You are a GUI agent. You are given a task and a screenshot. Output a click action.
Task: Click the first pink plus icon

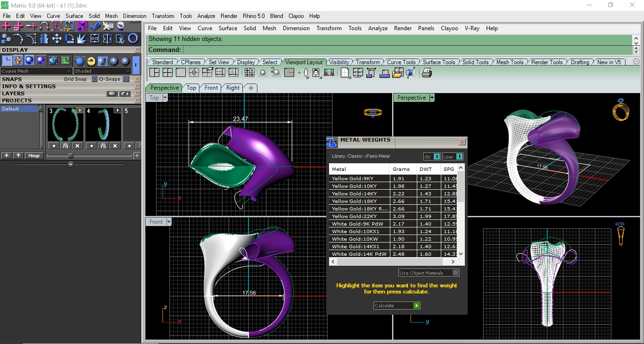tap(6, 26)
